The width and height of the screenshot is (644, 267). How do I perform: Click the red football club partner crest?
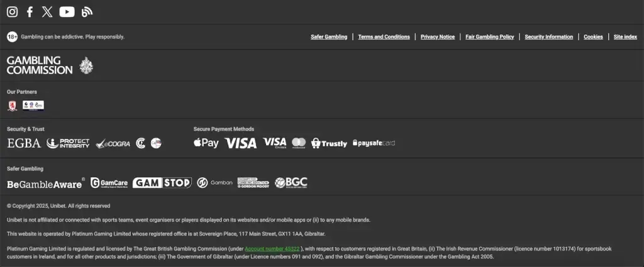point(13,106)
